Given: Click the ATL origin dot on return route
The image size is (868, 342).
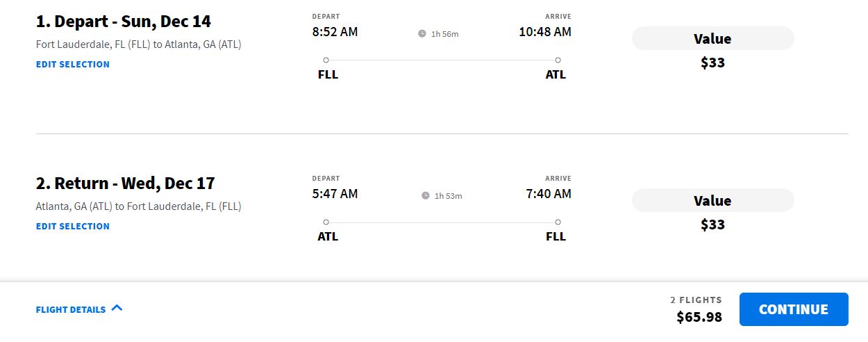Looking at the screenshot, I should [326, 222].
